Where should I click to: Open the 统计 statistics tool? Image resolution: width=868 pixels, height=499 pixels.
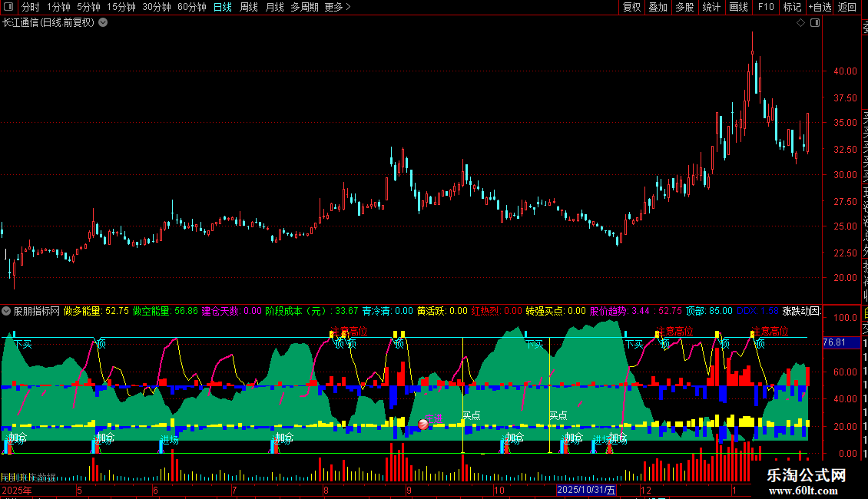pos(711,7)
